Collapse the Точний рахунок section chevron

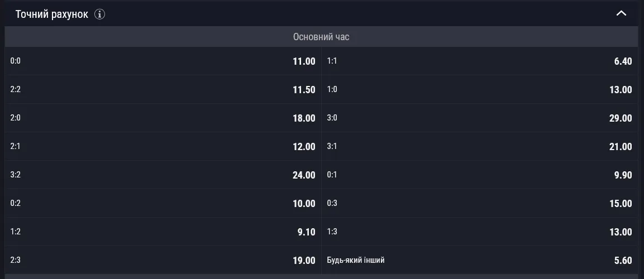click(621, 13)
